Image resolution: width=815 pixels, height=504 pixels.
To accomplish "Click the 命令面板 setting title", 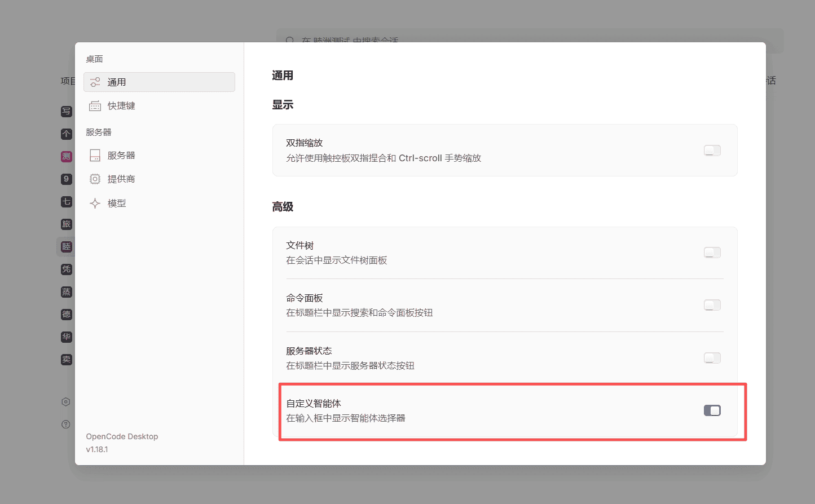I will (x=305, y=298).
